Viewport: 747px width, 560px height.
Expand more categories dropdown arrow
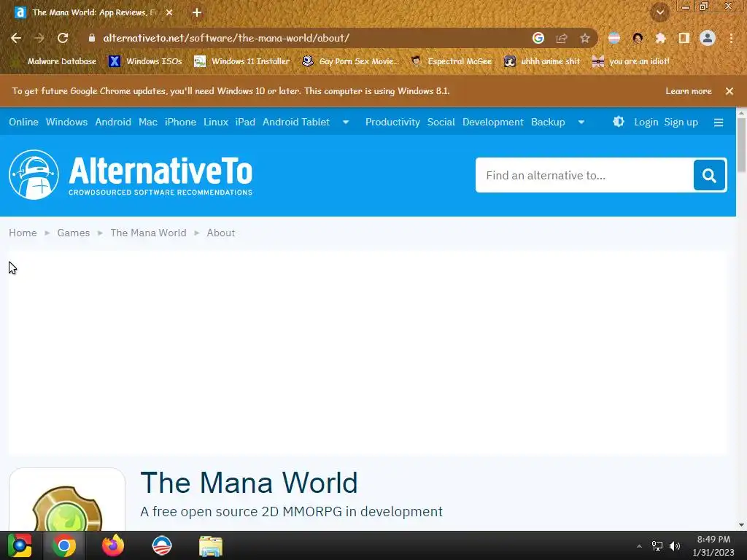[581, 122]
